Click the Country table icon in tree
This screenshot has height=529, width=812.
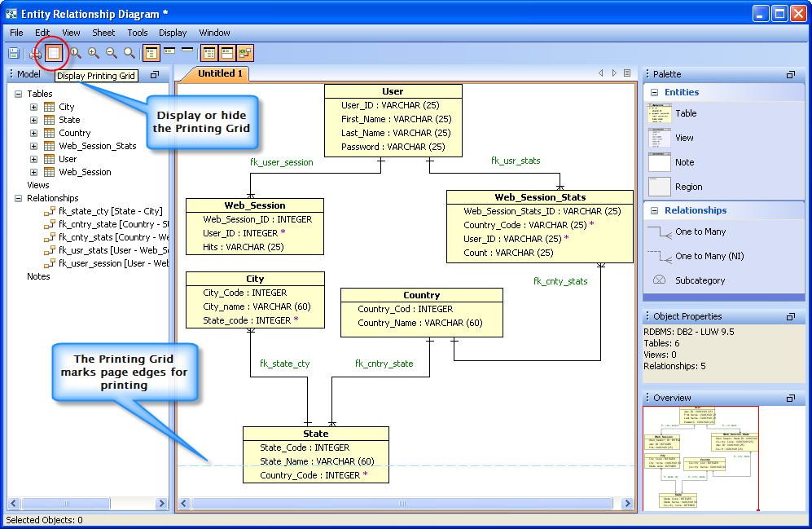pyautogui.click(x=49, y=133)
